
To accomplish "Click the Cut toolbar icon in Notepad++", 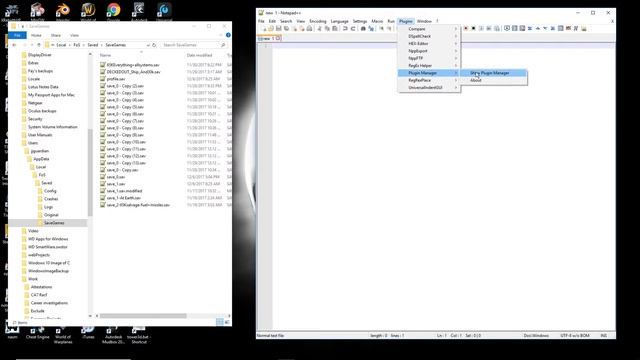I will pyautogui.click(x=320, y=29).
